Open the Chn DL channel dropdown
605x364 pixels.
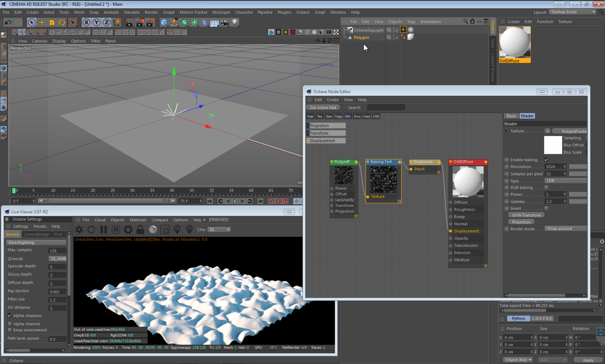[x=219, y=230]
